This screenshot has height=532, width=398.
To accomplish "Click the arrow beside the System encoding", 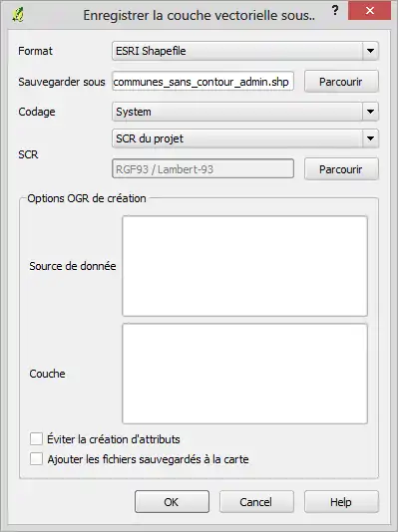I will tap(370, 112).
